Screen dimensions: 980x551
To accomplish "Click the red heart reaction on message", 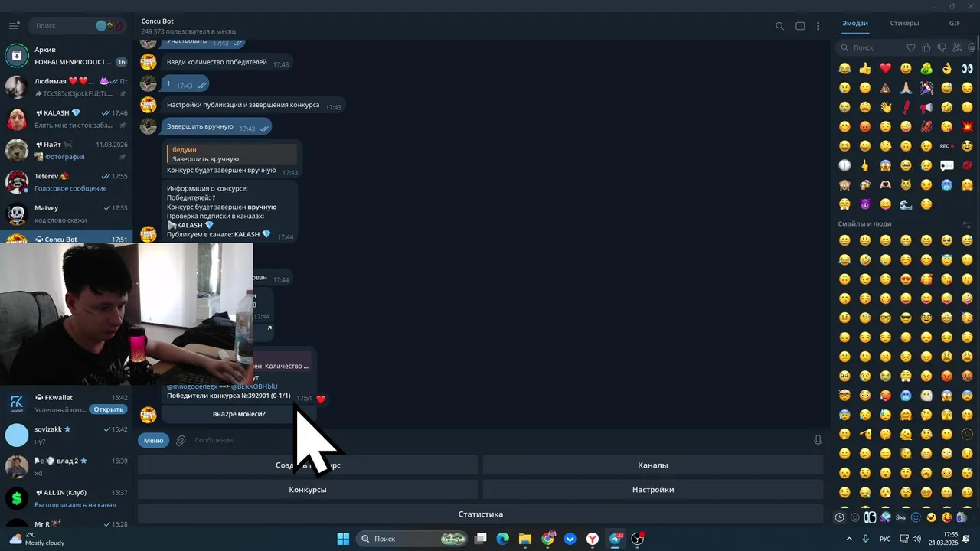I will (x=321, y=399).
